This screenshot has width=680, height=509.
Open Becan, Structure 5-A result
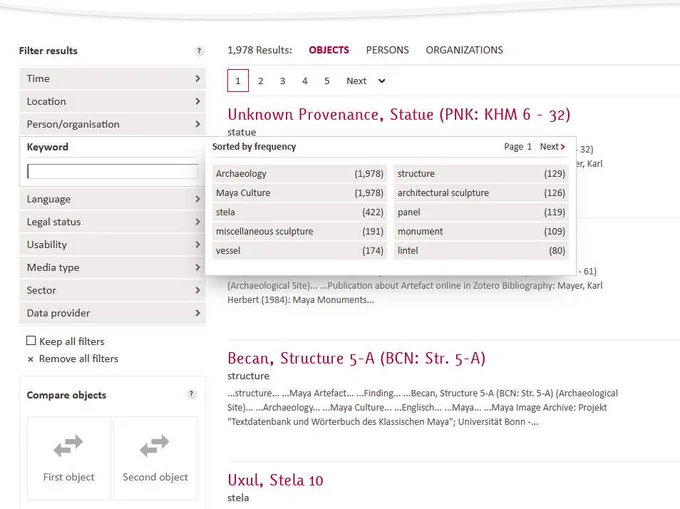coord(356,358)
